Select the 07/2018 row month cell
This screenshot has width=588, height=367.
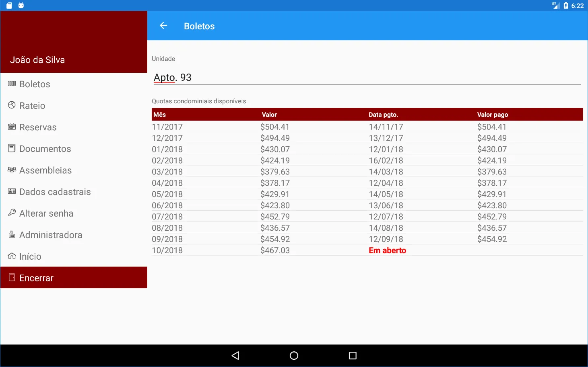coord(167,217)
